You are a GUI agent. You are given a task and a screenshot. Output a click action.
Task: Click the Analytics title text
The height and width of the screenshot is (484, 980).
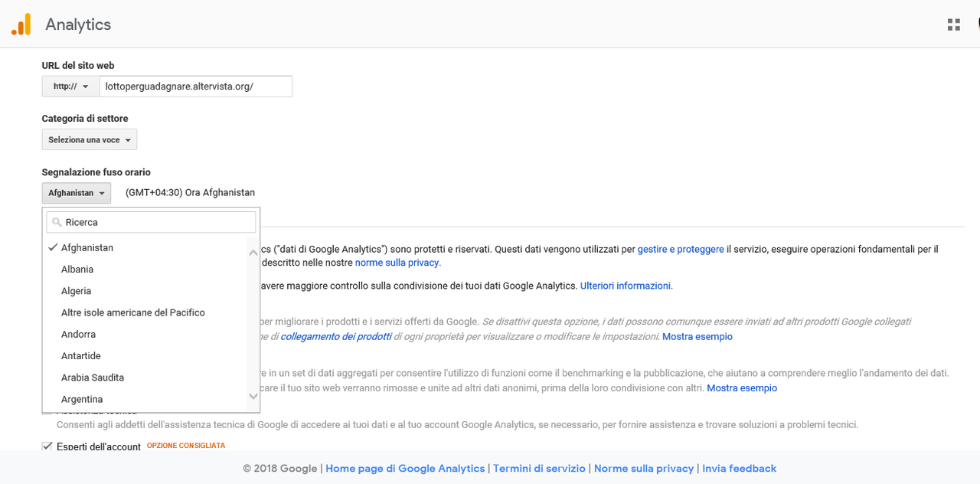coord(78,25)
